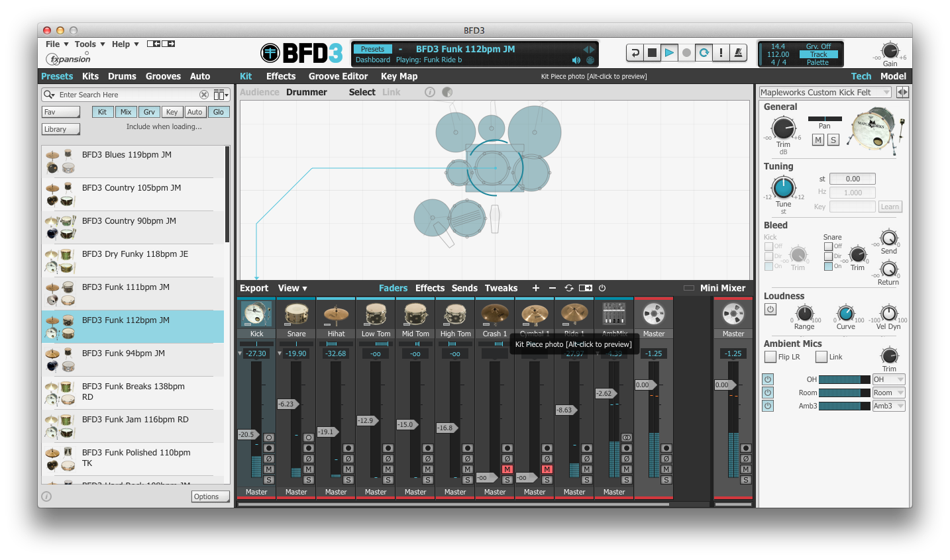Switch mixer to the Effects tab
The height and width of the screenshot is (560, 950).
pyautogui.click(x=430, y=288)
